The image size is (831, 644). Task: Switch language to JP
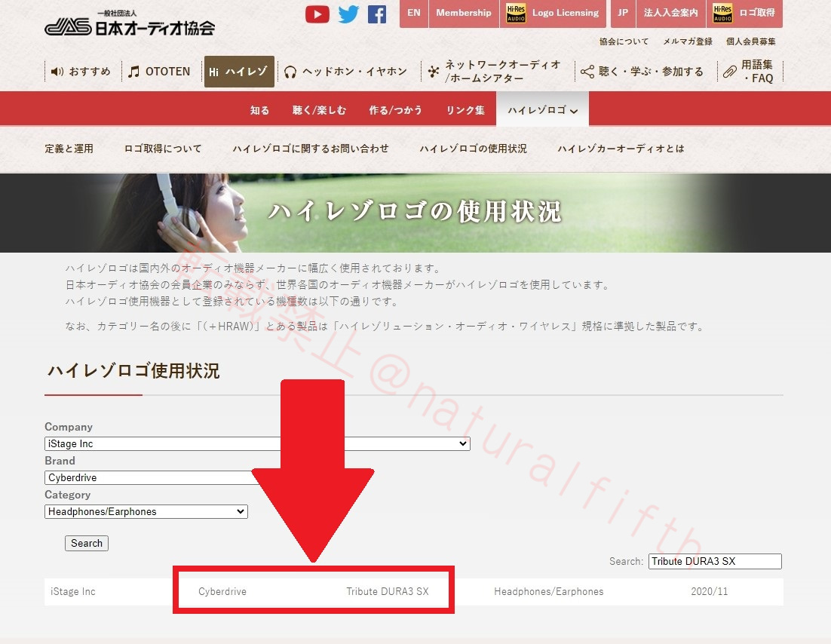(x=623, y=13)
